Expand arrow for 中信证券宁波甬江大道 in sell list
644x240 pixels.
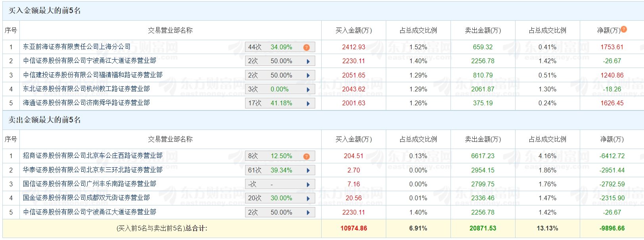click(x=308, y=213)
